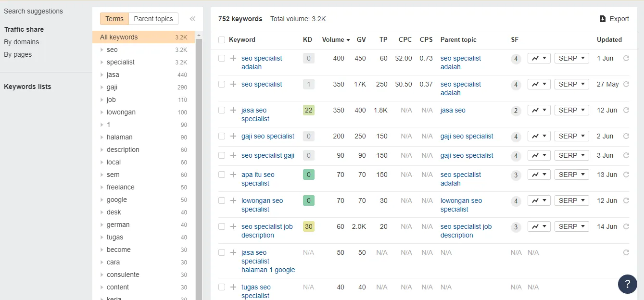Refresh data for 'tugas seo specialist'
Screen dimensions: 644x300
point(626,287)
